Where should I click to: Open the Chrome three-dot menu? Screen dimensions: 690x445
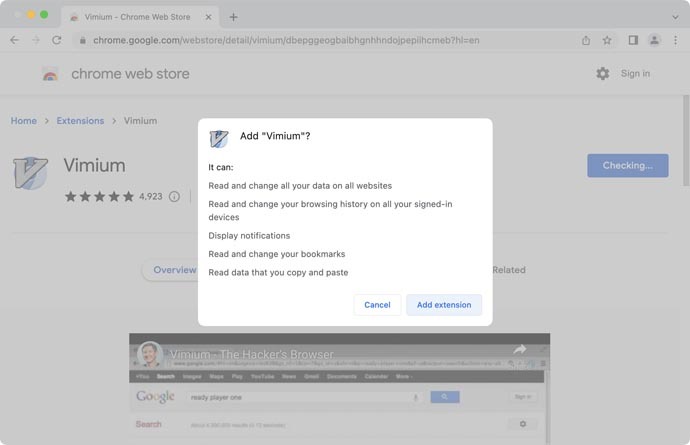coord(675,40)
